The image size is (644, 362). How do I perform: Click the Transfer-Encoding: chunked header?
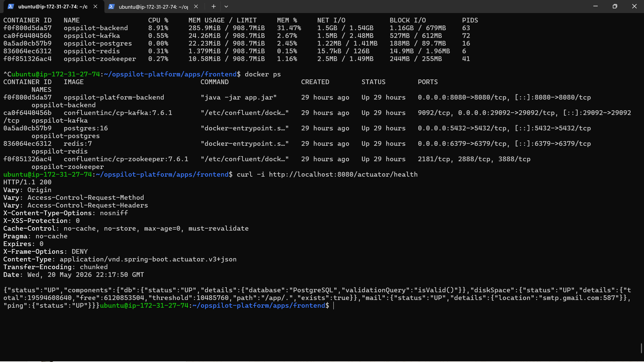pyautogui.click(x=56, y=267)
